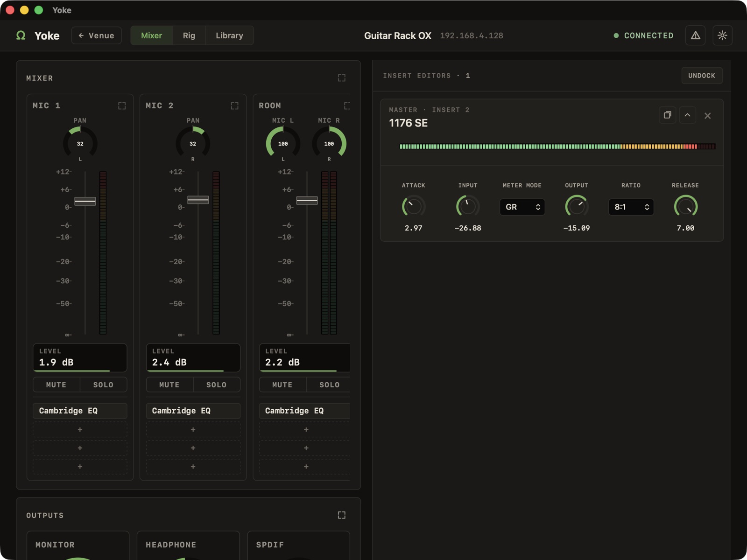The width and height of the screenshot is (747, 560).
Task: Add insert in MIC 1 last slot
Action: click(80, 467)
